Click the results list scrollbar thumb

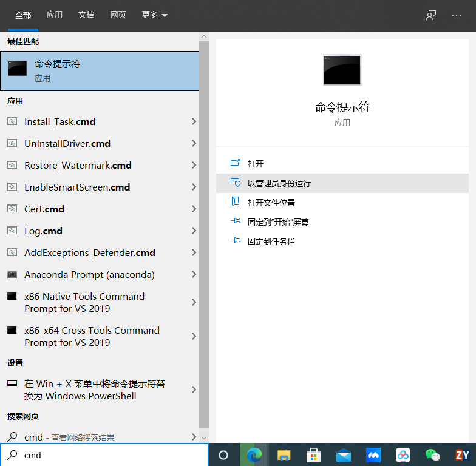[x=204, y=235]
